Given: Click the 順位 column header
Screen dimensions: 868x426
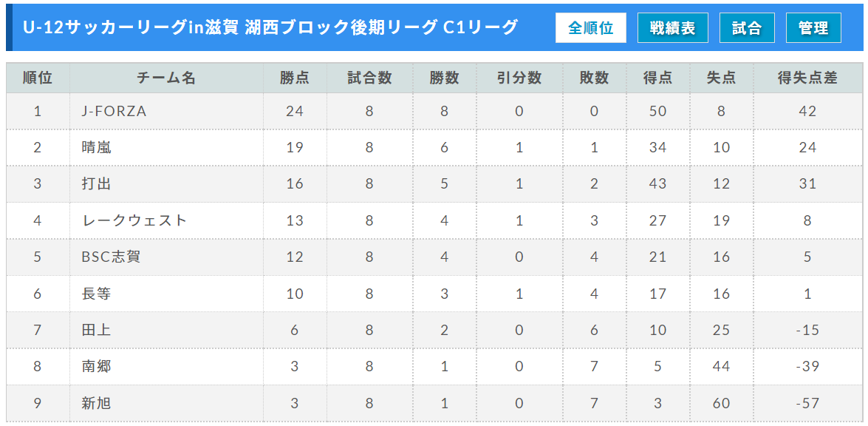Looking at the screenshot, I should (38, 78).
